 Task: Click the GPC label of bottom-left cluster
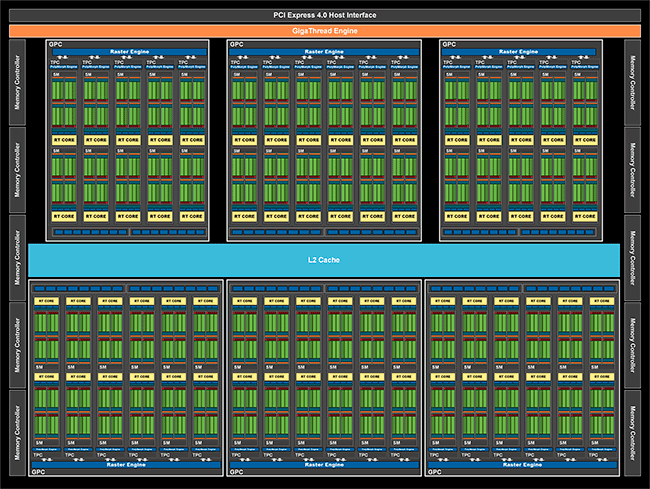click(40, 471)
